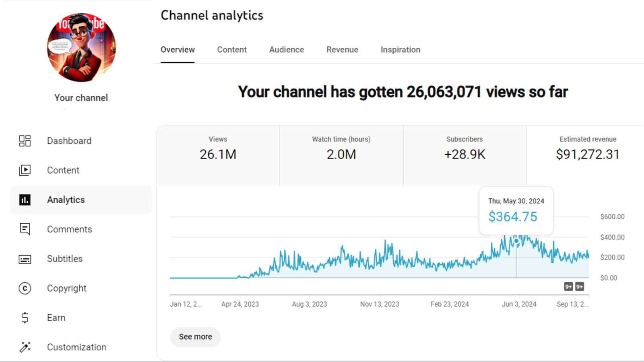Click the Apr 24, 2023 axis label
644x362 pixels.
click(240, 304)
